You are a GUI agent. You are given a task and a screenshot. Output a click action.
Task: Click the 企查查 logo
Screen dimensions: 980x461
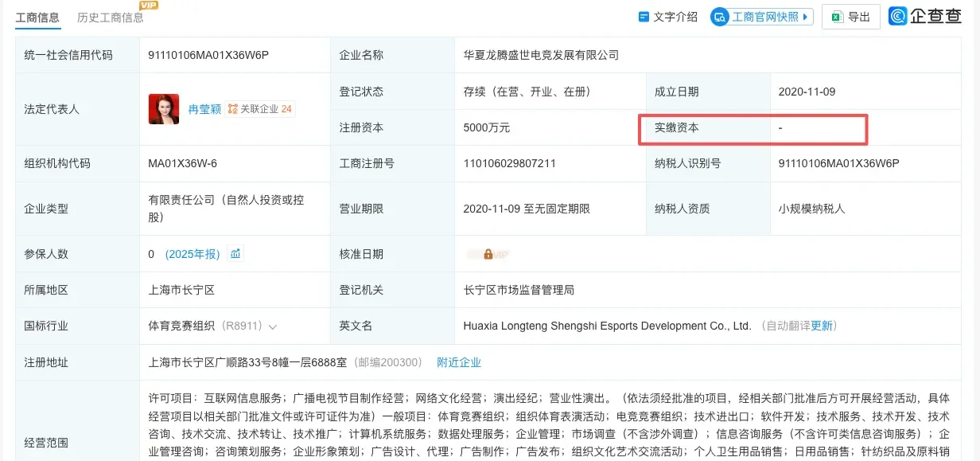click(926, 16)
